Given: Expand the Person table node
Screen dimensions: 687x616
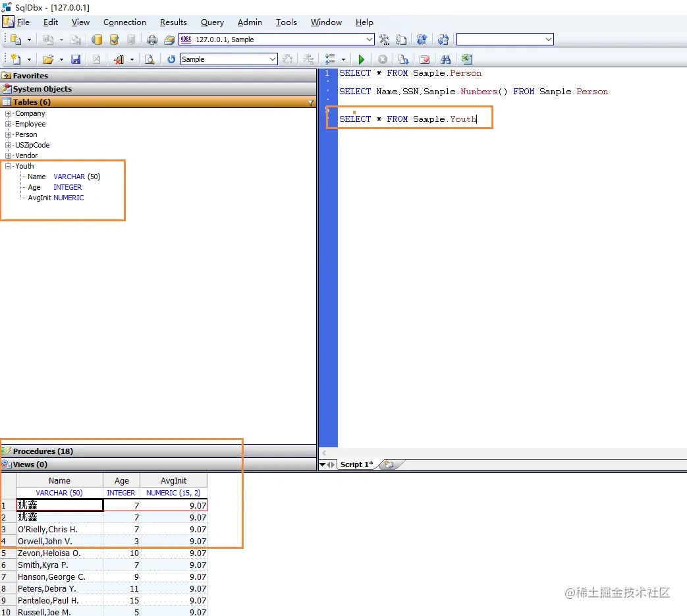Looking at the screenshot, I should coord(9,134).
